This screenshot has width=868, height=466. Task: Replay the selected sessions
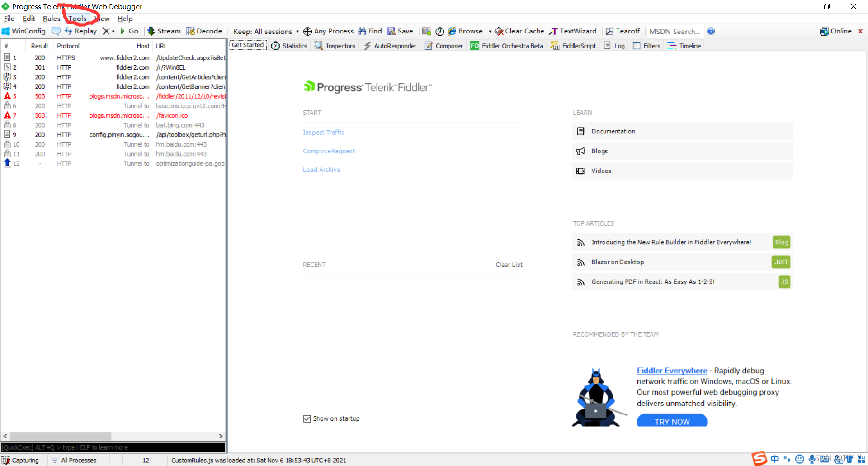click(x=81, y=31)
